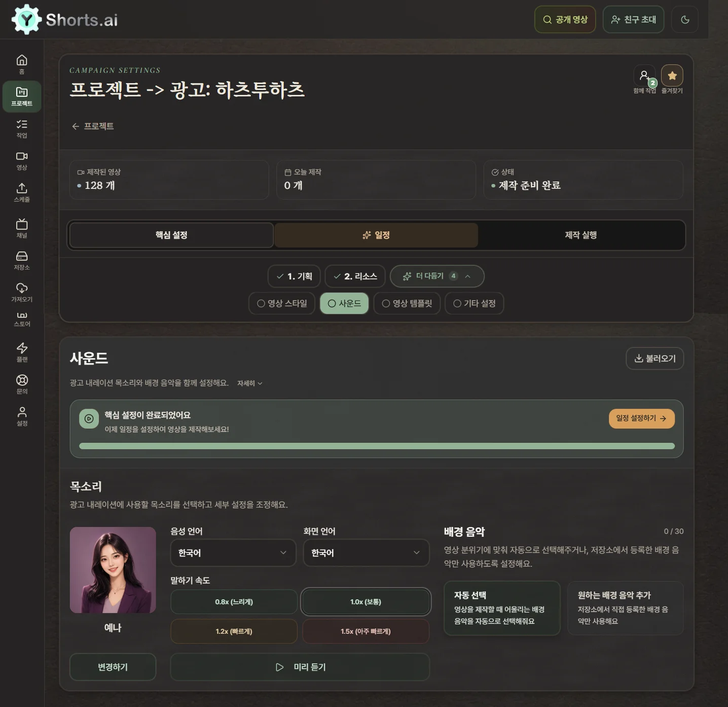Click the progress bar in completion banner
This screenshot has width=728, height=707.
[377, 446]
